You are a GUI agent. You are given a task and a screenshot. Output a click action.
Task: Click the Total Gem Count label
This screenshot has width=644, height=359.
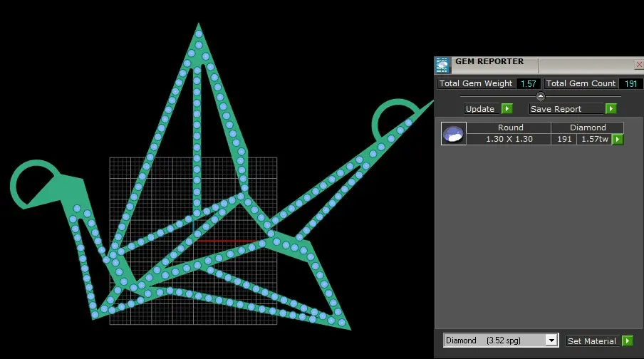(581, 83)
